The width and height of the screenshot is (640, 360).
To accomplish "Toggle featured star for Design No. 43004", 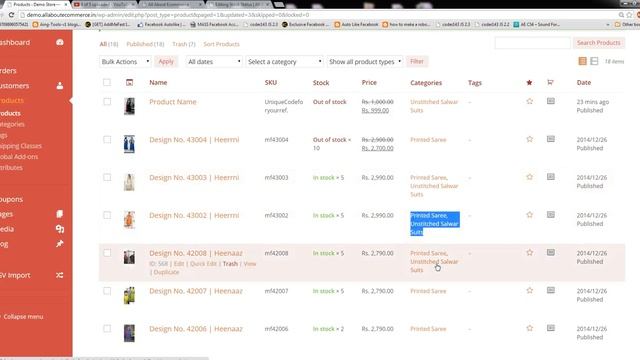I will coord(529,139).
